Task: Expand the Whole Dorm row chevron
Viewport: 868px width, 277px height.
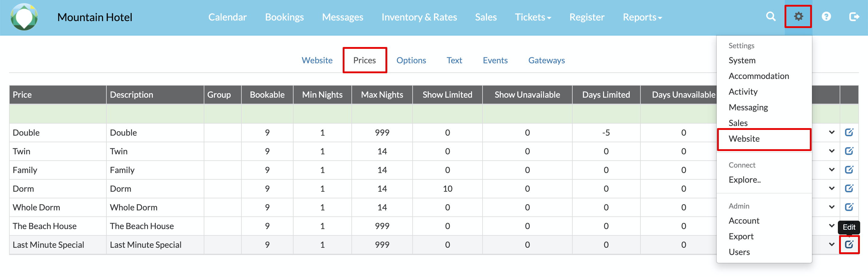Action: point(832,207)
